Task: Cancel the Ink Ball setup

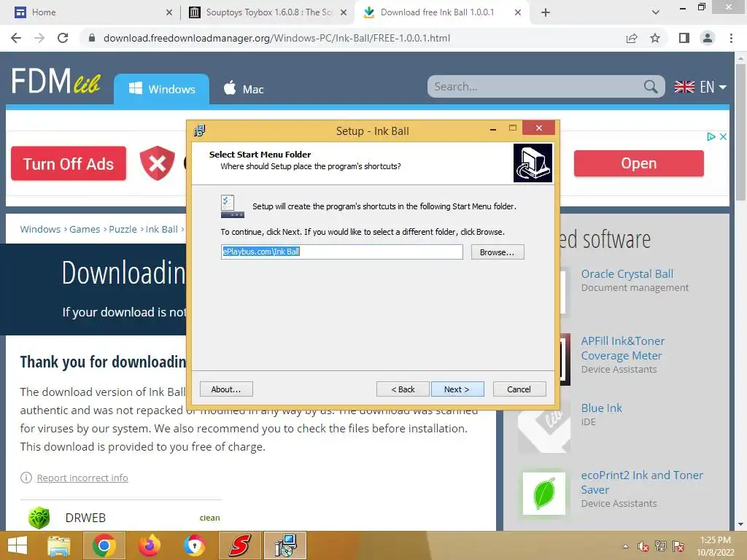Action: 519,389
